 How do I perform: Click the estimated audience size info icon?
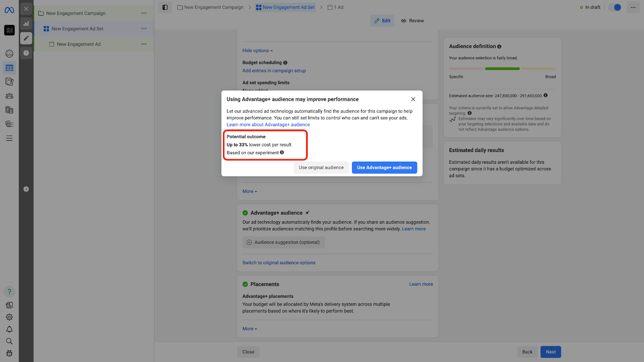(x=545, y=95)
